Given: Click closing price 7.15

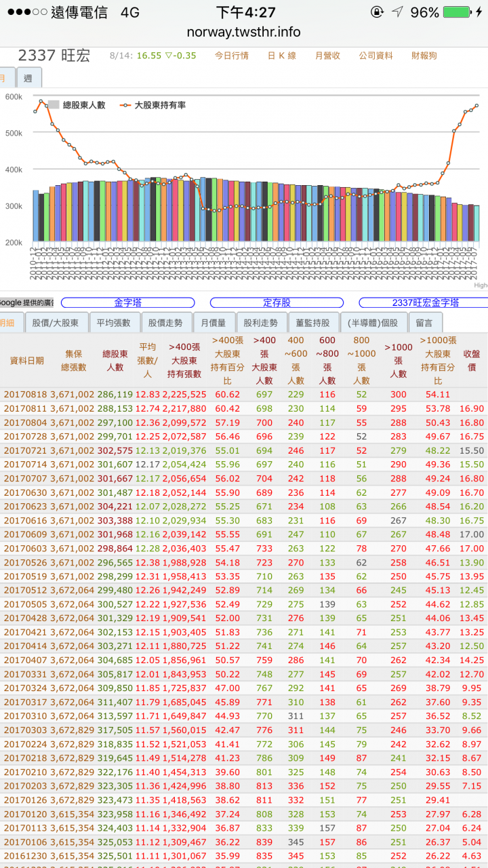Looking at the screenshot, I should tap(472, 786).
